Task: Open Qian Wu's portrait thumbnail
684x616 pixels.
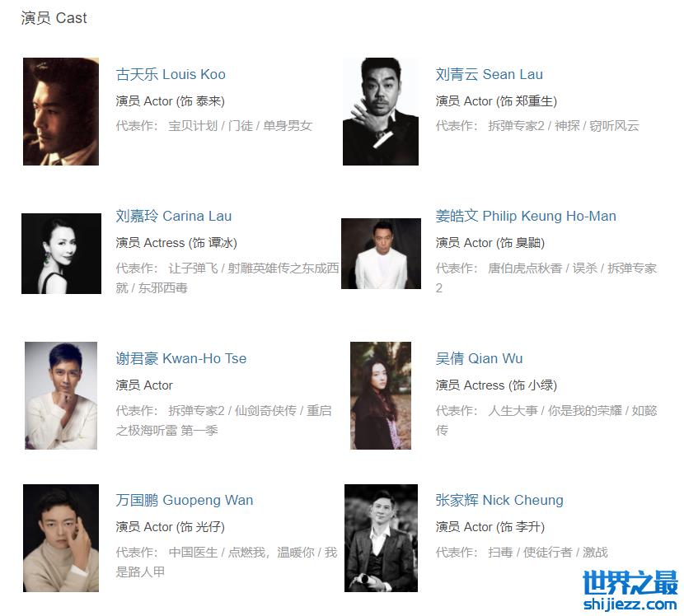Action: (381, 396)
